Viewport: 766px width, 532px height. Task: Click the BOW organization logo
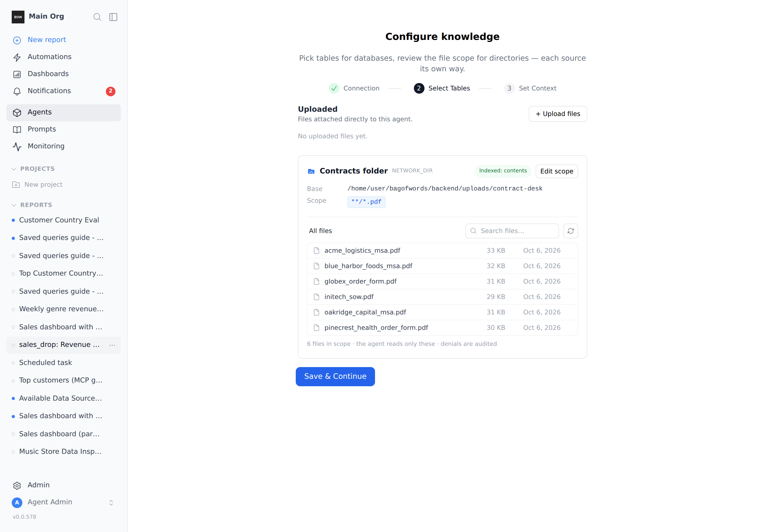18,17
